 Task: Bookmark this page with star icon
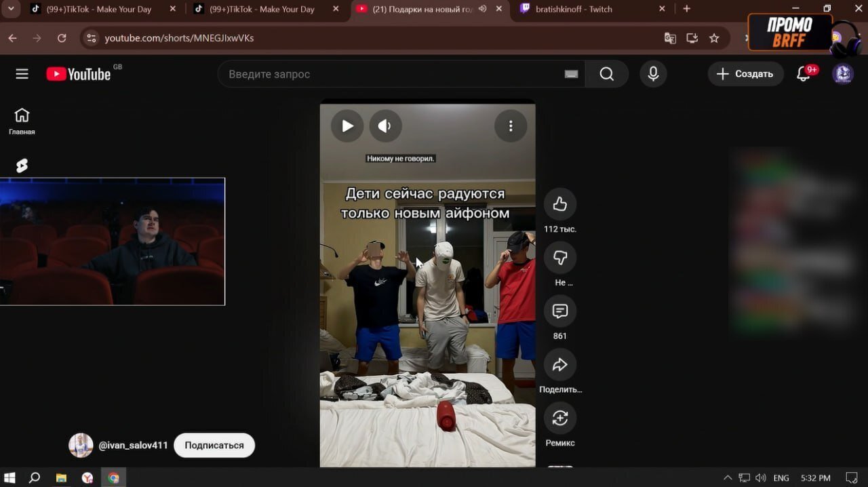(714, 38)
